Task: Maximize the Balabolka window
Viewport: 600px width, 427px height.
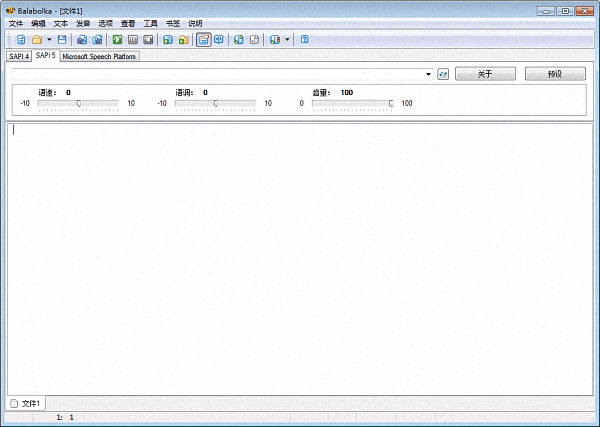Action: coord(565,11)
